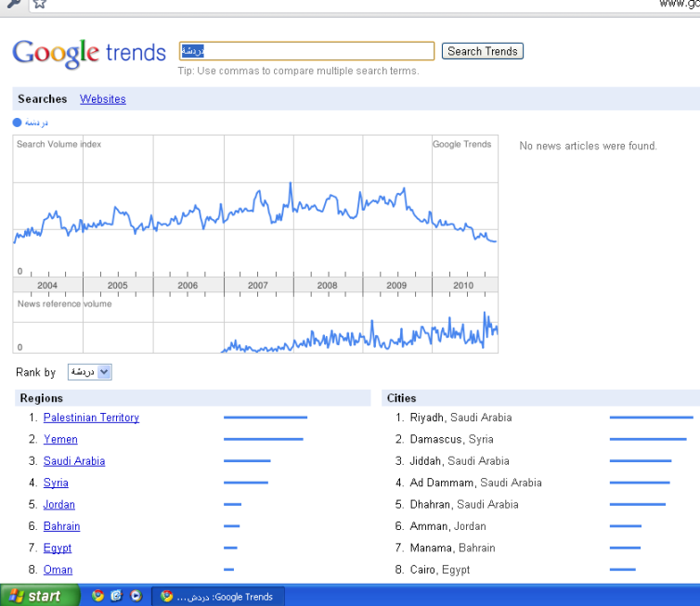Click the Syria region link

point(56,483)
